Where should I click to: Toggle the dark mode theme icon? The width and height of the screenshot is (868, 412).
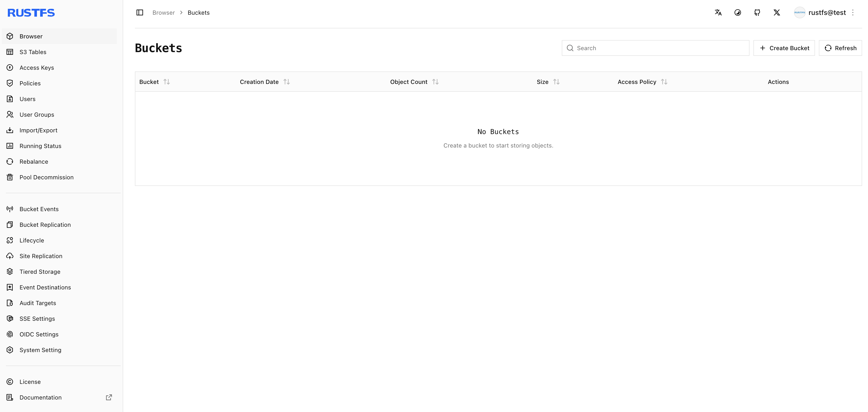tap(738, 12)
